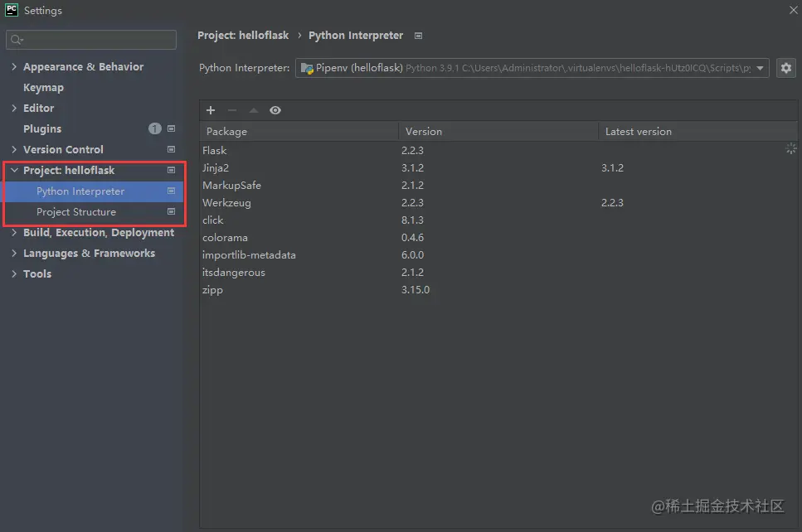The image size is (802, 532).
Task: Select the Werkzeug package row
Action: pos(498,202)
